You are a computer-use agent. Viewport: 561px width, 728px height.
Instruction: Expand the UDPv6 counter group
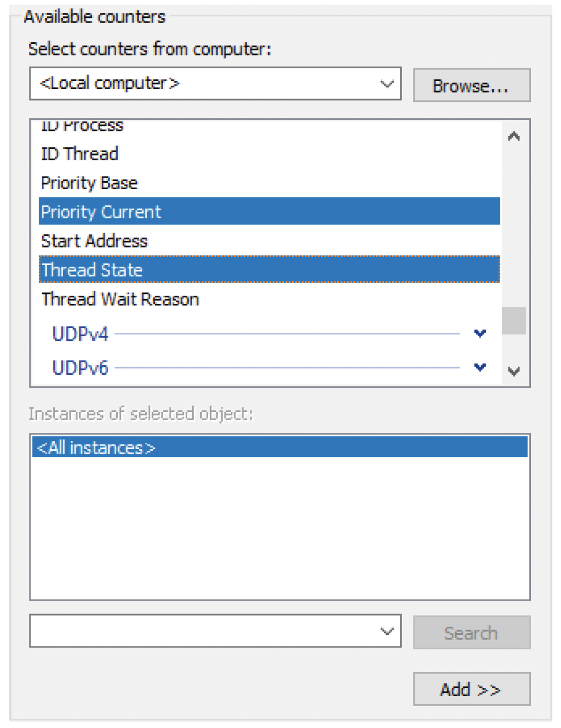click(x=479, y=367)
